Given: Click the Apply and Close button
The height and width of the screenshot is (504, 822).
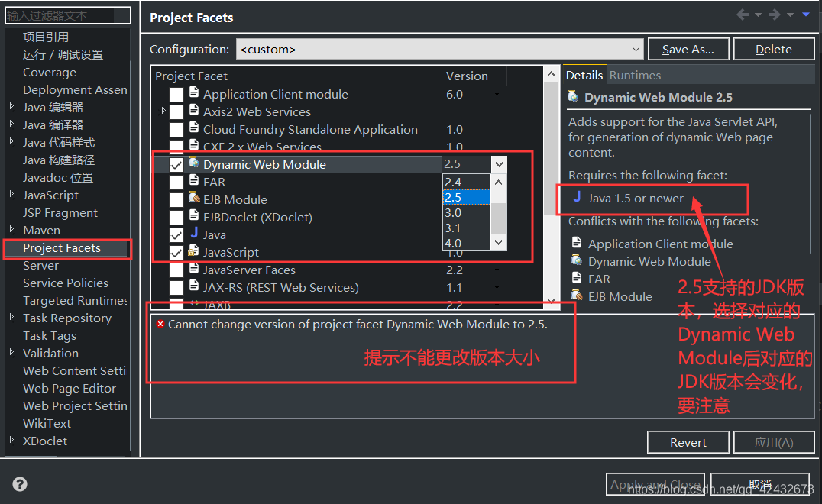Looking at the screenshot, I should (x=655, y=484).
